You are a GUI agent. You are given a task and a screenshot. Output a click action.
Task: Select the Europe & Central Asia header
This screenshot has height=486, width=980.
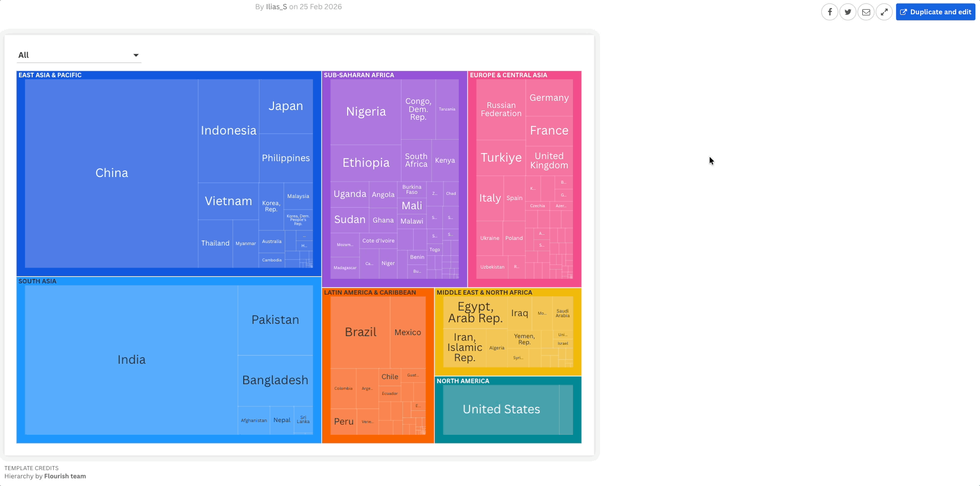tap(508, 75)
